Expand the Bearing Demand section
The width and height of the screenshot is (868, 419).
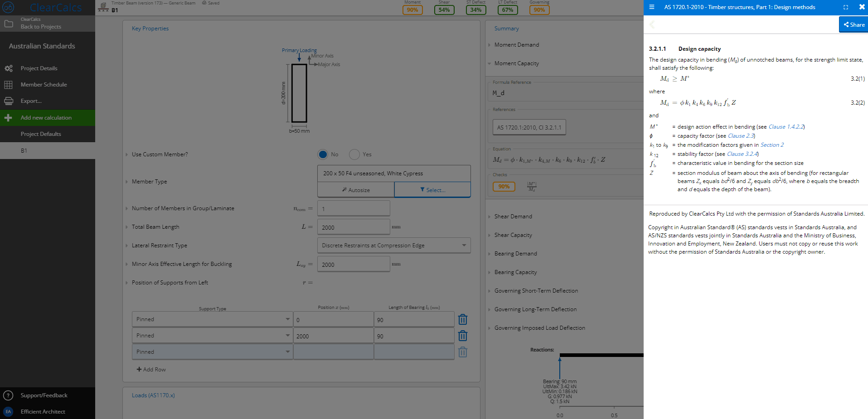pos(516,254)
